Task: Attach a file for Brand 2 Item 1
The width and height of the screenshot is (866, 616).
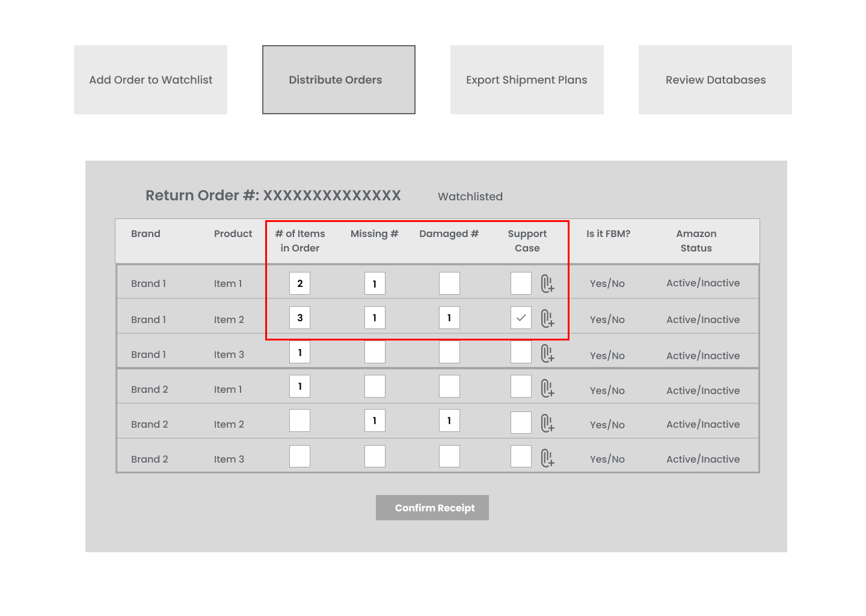Action: tap(547, 388)
